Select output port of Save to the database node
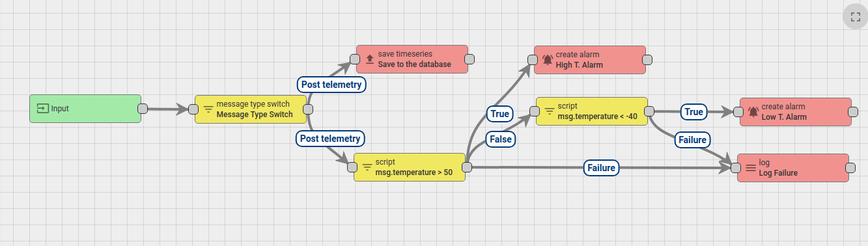This screenshot has width=868, height=246. click(469, 59)
